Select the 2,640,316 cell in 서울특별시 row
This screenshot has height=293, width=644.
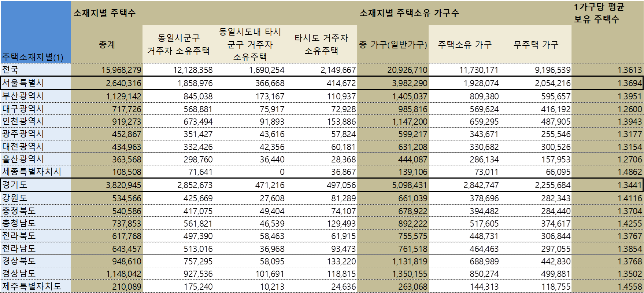[107, 83]
